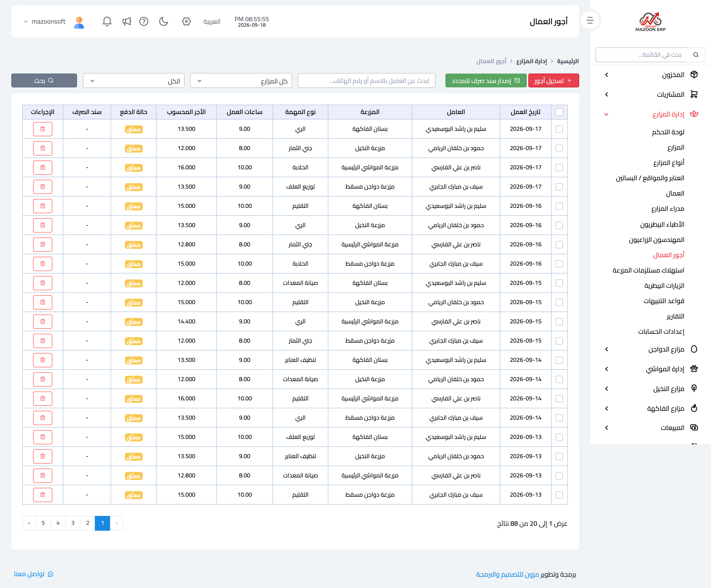Check the 2026-09-13 سيف بن مبارك row checkbox

559,495
